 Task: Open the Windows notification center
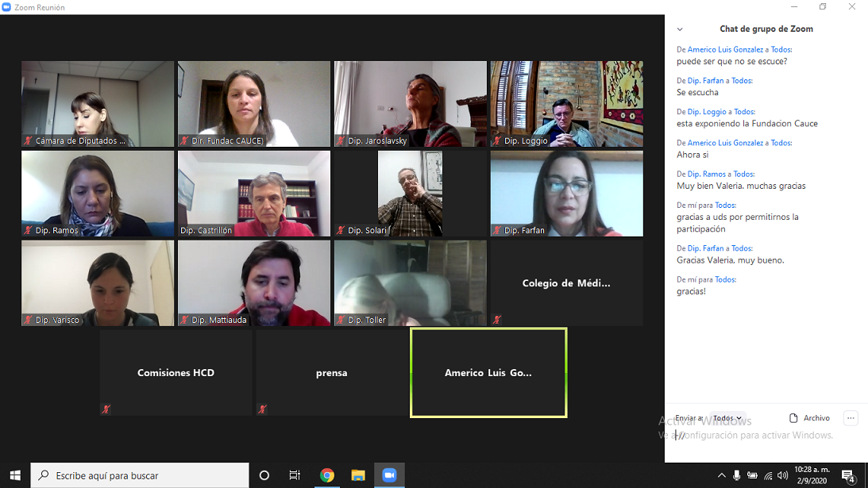click(847, 476)
